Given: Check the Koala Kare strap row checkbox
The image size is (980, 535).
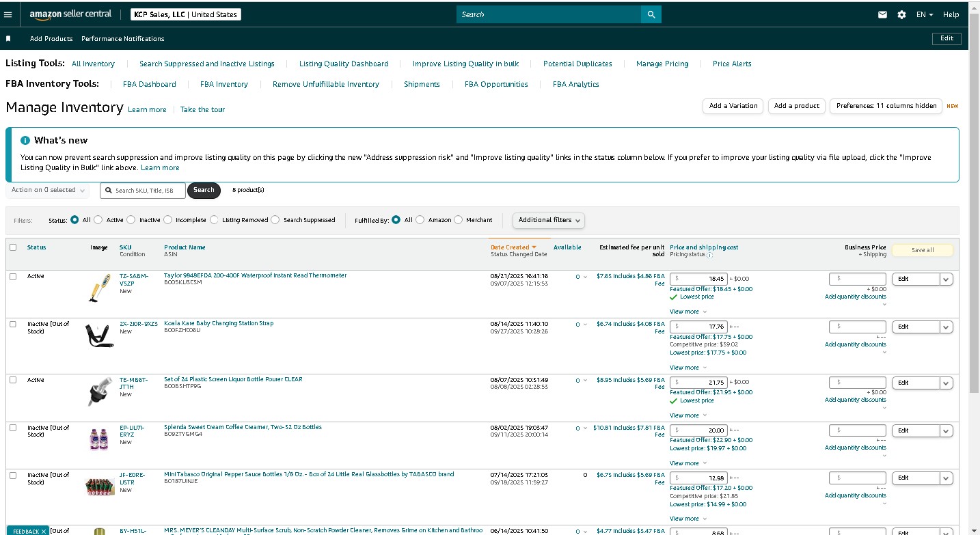Looking at the screenshot, I should (13, 324).
